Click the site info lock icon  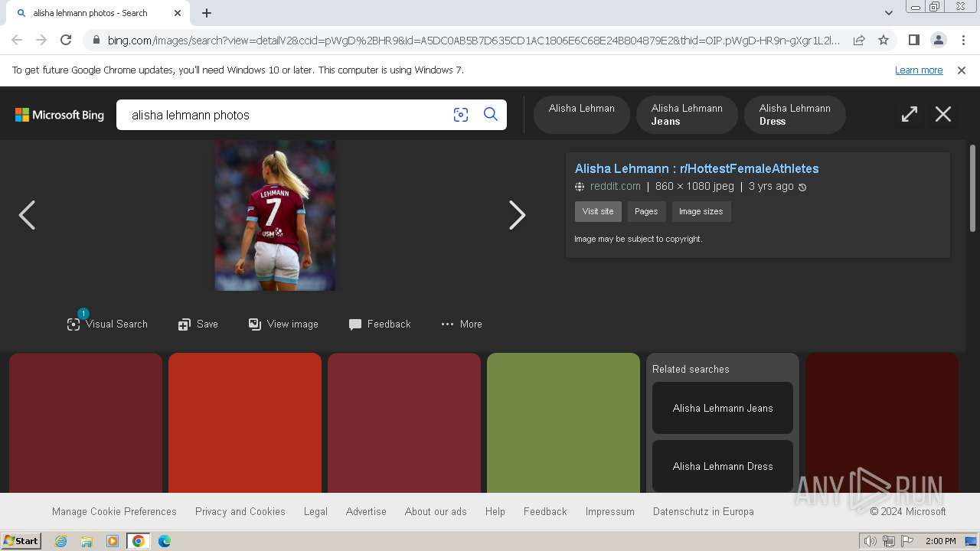tap(95, 40)
